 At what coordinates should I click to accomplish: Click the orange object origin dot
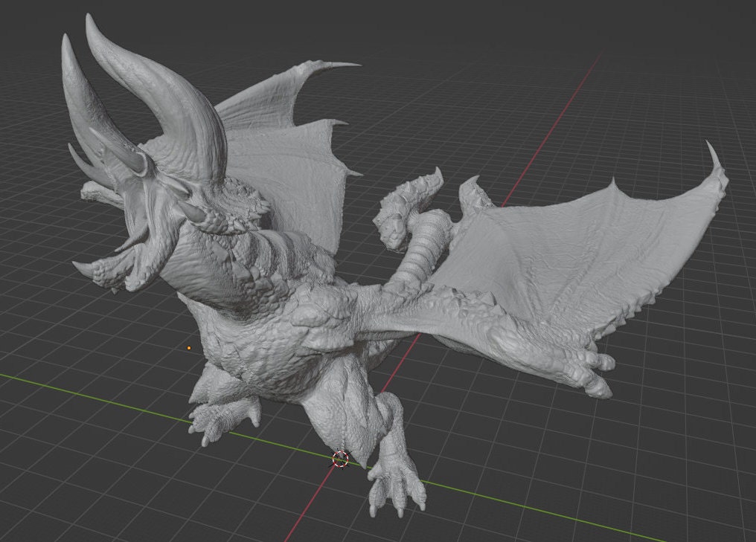click(190, 347)
